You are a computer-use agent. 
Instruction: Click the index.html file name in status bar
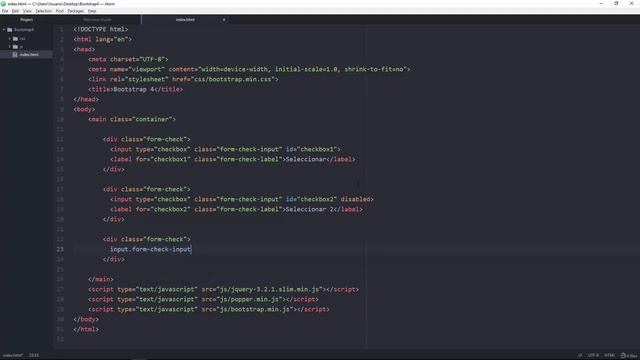click(13, 356)
